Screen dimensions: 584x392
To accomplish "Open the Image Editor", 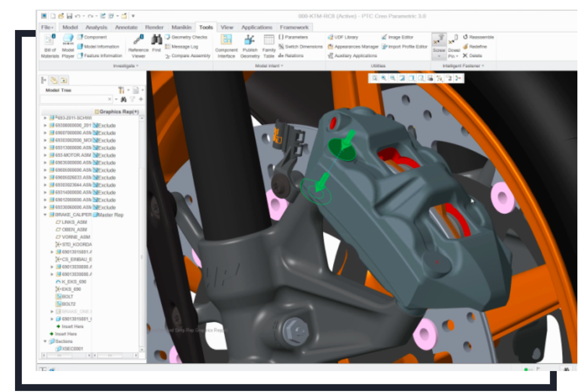I will coord(397,37).
